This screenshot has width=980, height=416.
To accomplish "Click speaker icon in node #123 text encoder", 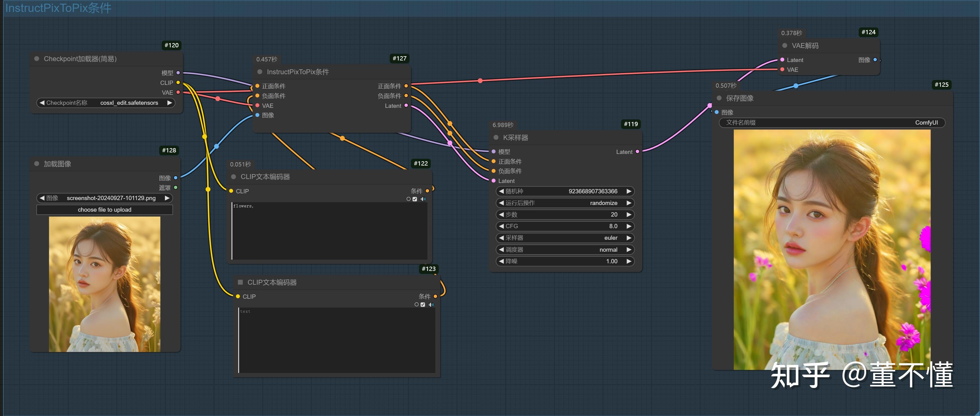I will coord(431,305).
